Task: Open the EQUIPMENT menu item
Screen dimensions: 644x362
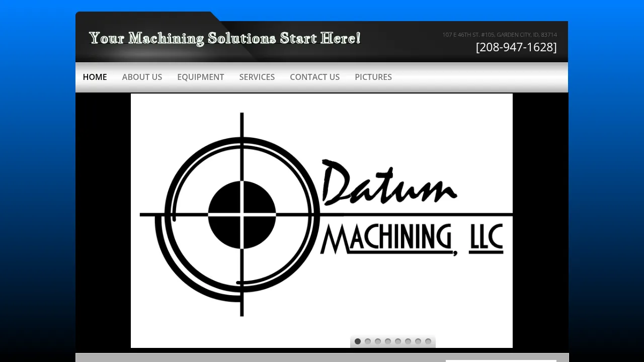Action: 200,77
